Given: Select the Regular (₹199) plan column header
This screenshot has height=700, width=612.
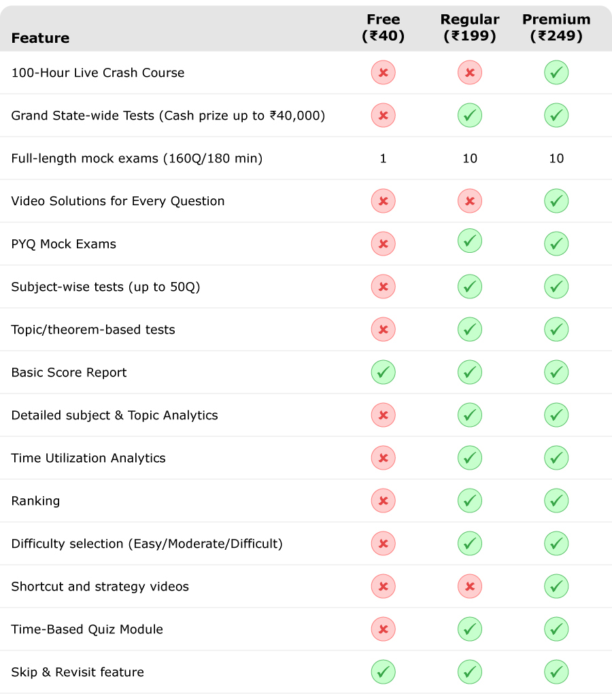Looking at the screenshot, I should (470, 28).
